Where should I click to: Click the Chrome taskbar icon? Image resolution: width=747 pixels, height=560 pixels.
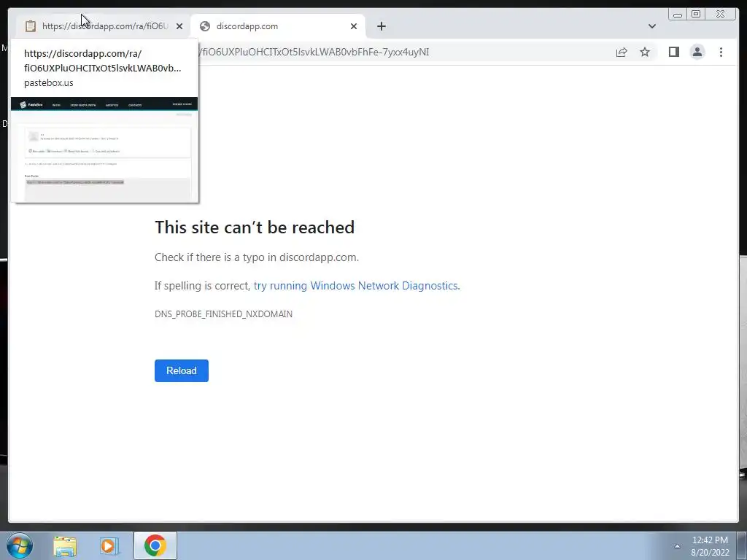(155, 545)
